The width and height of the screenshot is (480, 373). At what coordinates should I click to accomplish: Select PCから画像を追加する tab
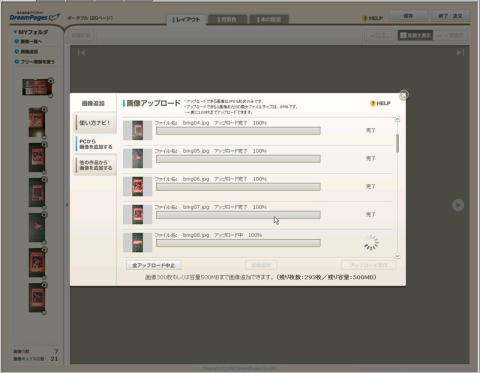point(95,144)
